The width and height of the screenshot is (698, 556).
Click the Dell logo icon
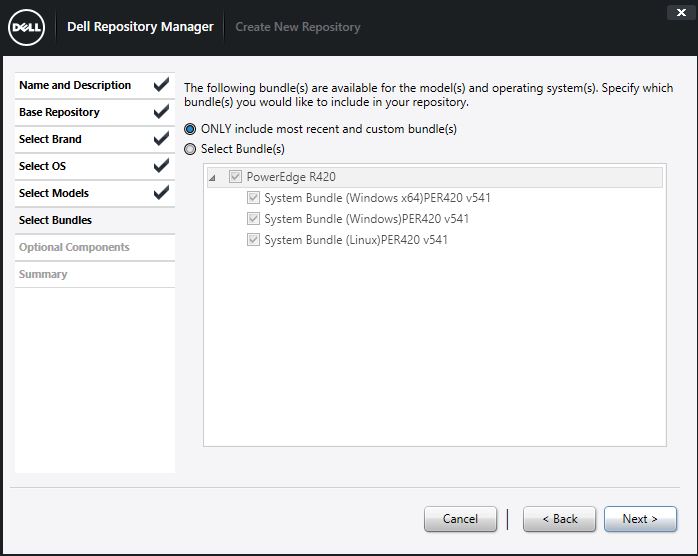27,28
